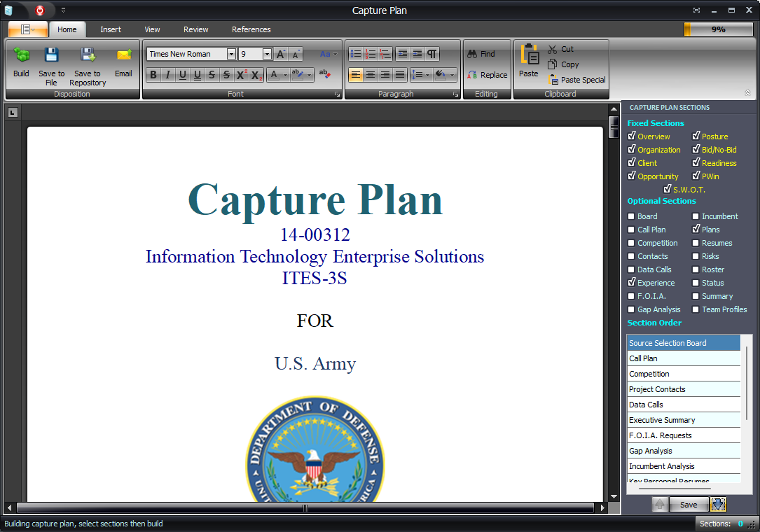Screen dimensions: 760x532
Task: Click Paste Special button
Action: pos(576,80)
